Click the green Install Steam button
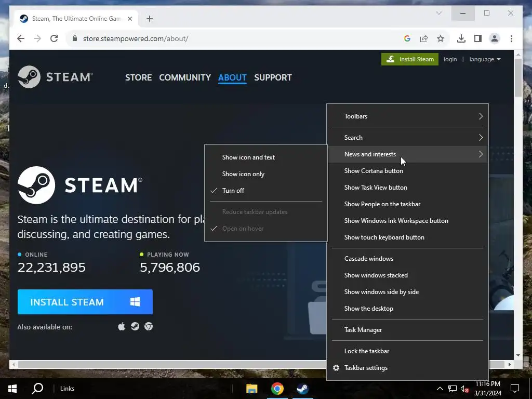532x399 pixels. 410,59
